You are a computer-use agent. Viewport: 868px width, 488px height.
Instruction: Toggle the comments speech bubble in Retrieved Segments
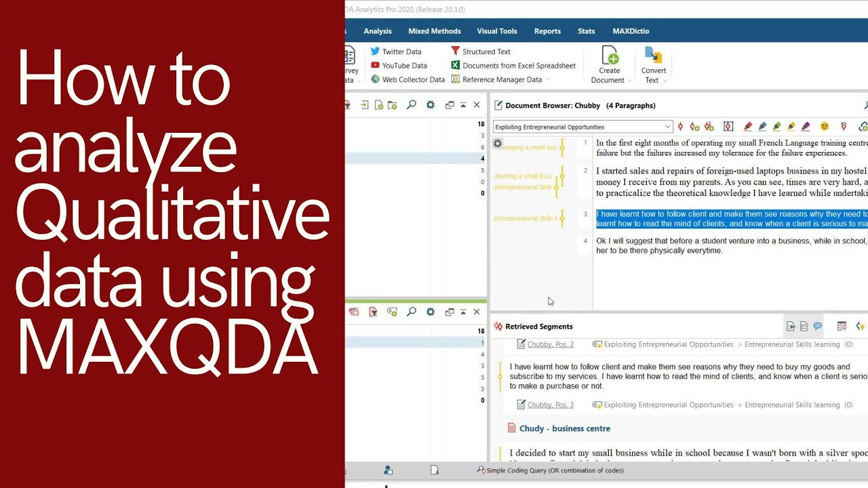pyautogui.click(x=817, y=326)
